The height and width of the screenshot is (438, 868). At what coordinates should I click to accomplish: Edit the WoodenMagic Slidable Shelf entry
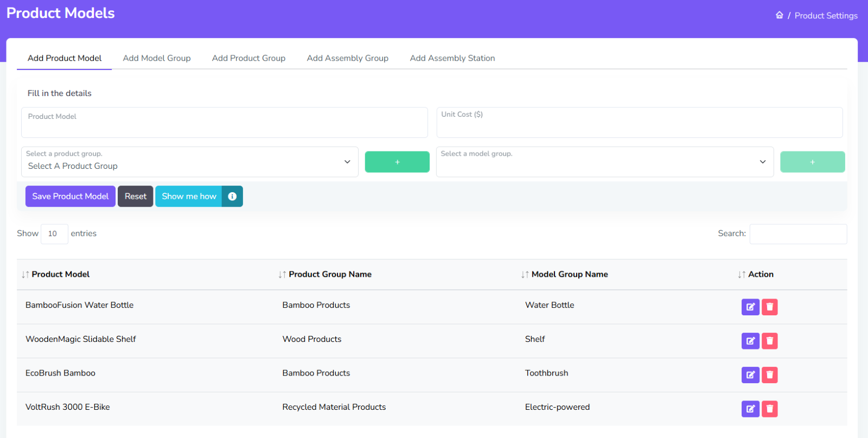click(x=750, y=341)
